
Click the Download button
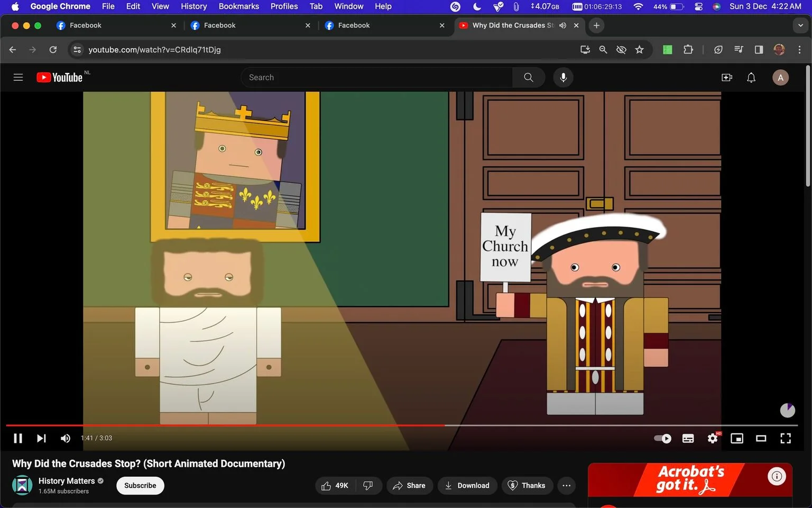pyautogui.click(x=467, y=485)
